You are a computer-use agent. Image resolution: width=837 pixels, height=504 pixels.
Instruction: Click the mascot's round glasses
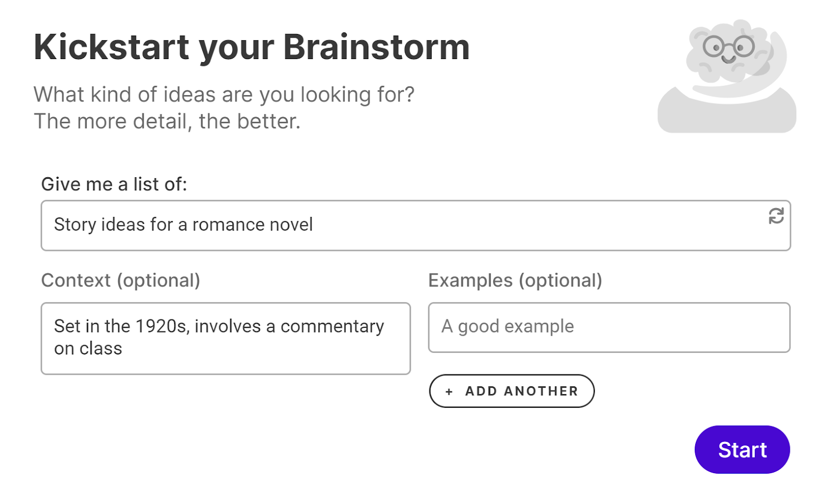[x=729, y=47]
